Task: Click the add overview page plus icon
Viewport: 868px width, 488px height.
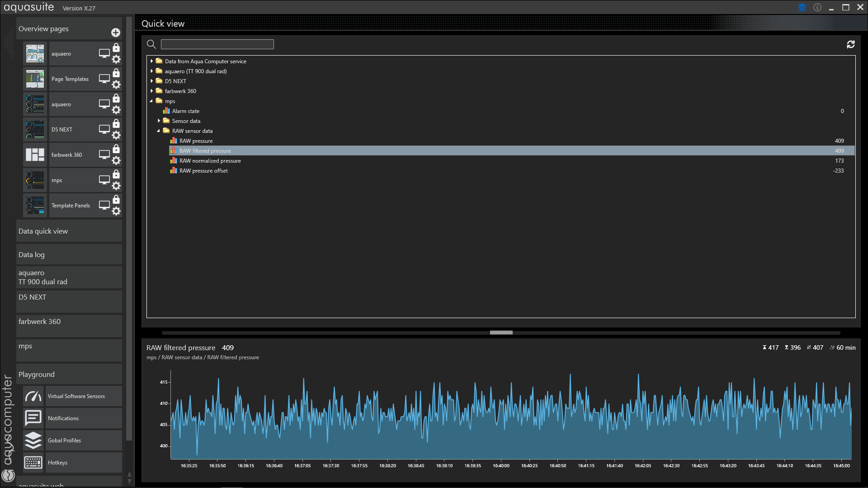Action: point(116,33)
